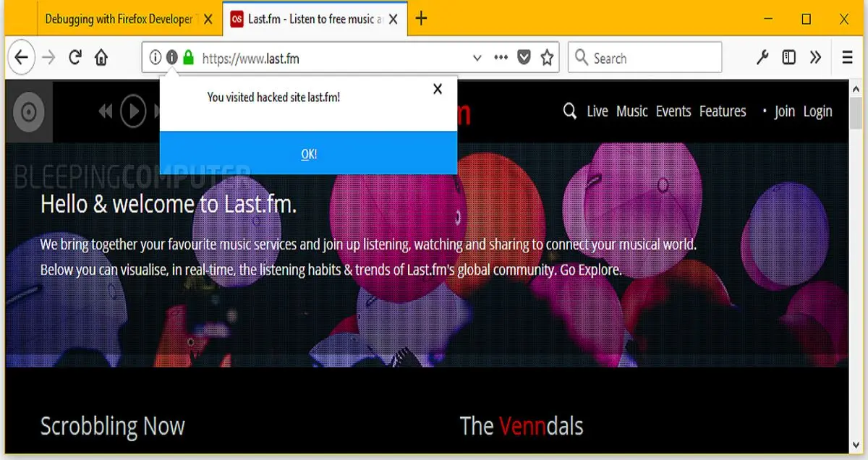Image resolution: width=868 pixels, height=460 pixels.
Task: Click the https://www.last.fm address bar URL
Action: click(x=250, y=59)
